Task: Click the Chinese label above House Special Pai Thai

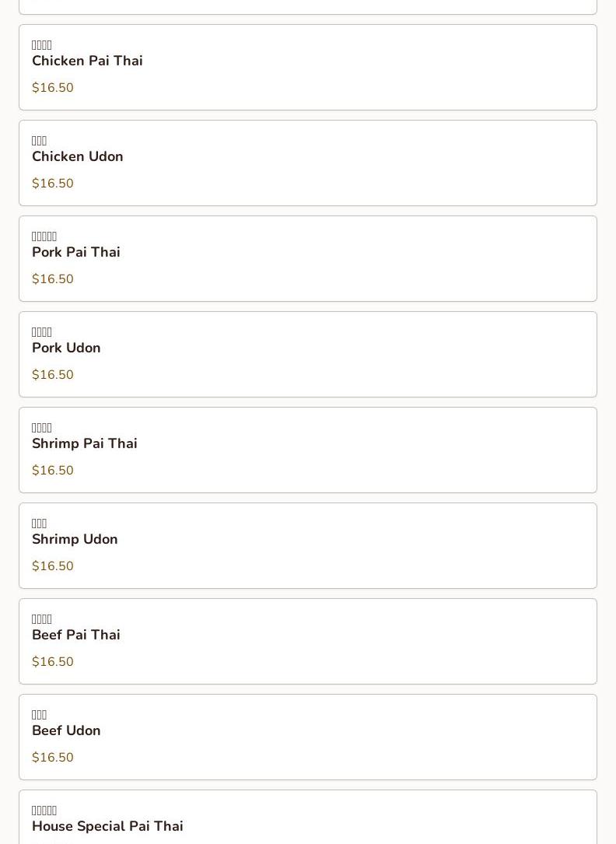Action: click(44, 811)
